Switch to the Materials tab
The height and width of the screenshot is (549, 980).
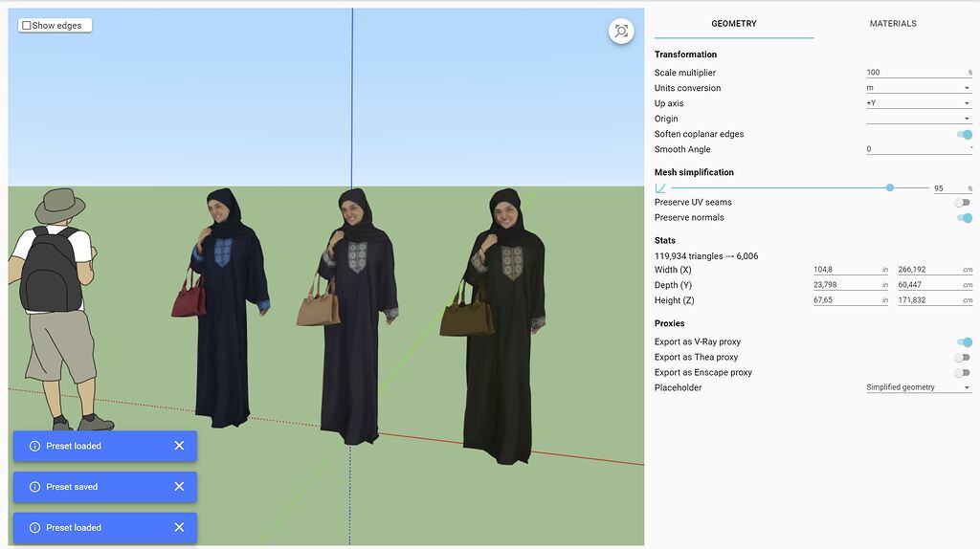pos(892,24)
